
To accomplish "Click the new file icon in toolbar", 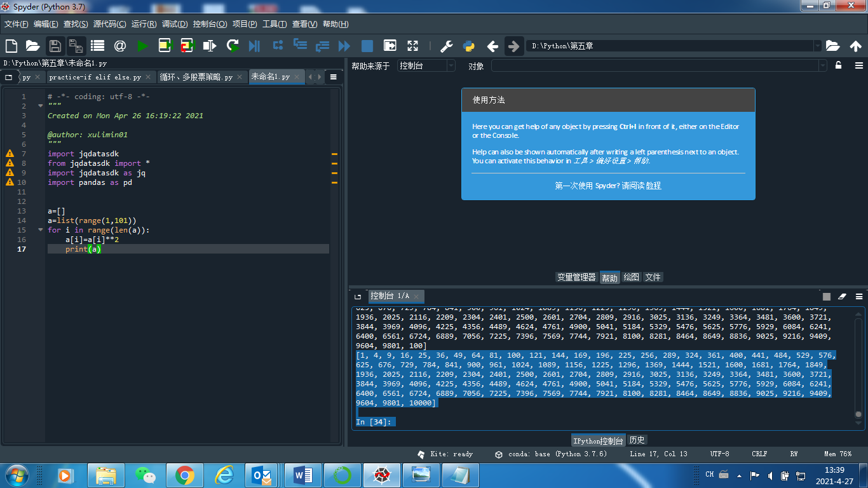I will 11,46.
